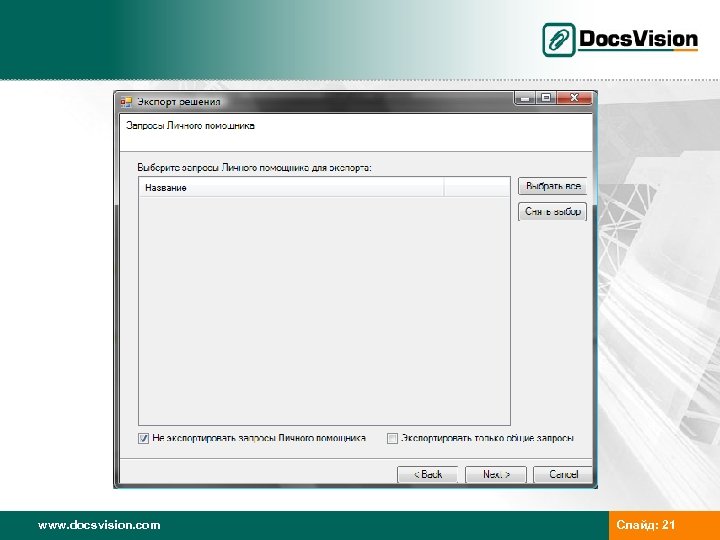Screen dimensions: 720x540
Task: Close the Экспорт решения dialog
Action: point(574,98)
